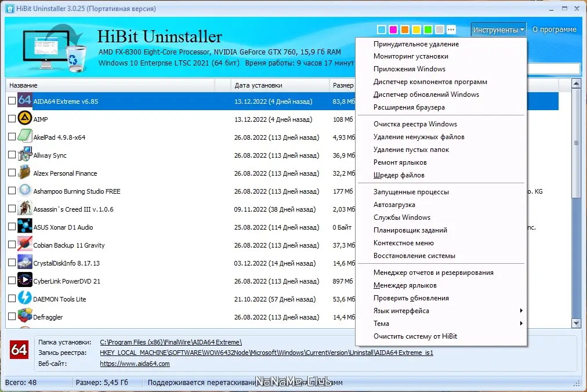Pick the orange theme color swatch
The width and height of the screenshot is (587, 392).
tap(405, 29)
